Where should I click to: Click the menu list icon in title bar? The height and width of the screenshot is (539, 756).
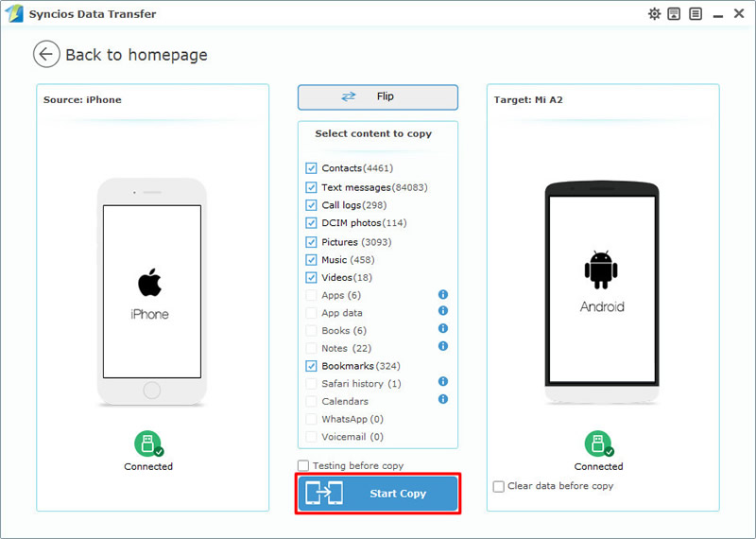[696, 14]
